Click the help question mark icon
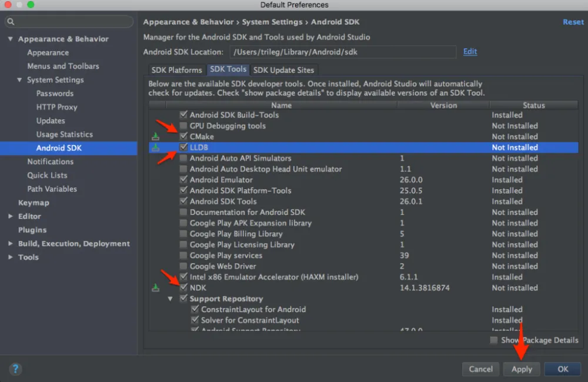 (x=15, y=369)
